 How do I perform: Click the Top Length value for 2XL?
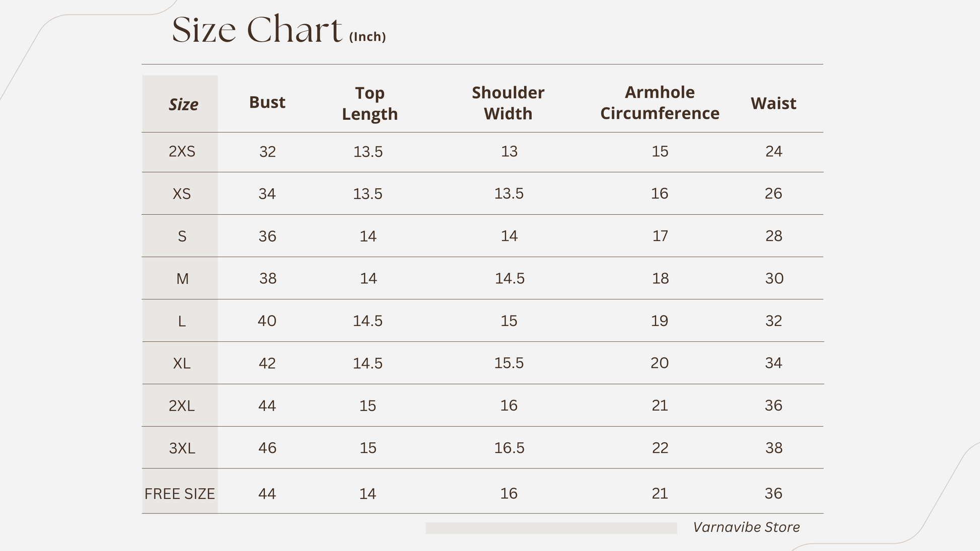point(368,406)
